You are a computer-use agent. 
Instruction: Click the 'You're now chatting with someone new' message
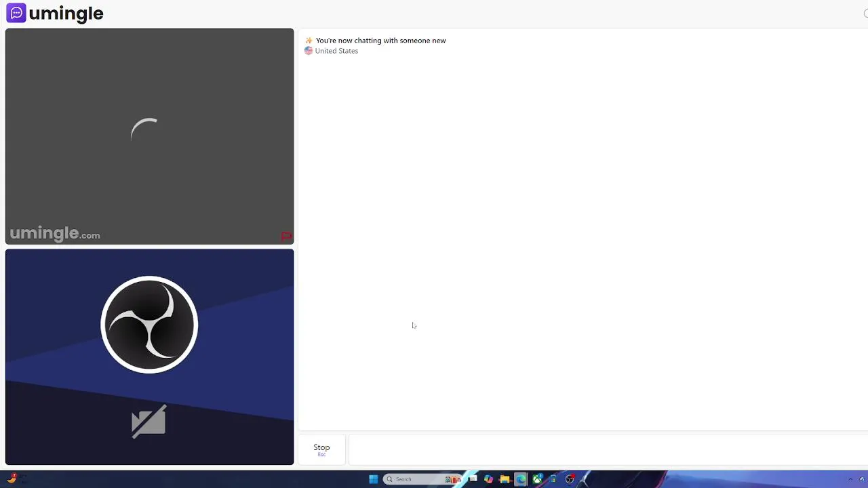(x=380, y=41)
